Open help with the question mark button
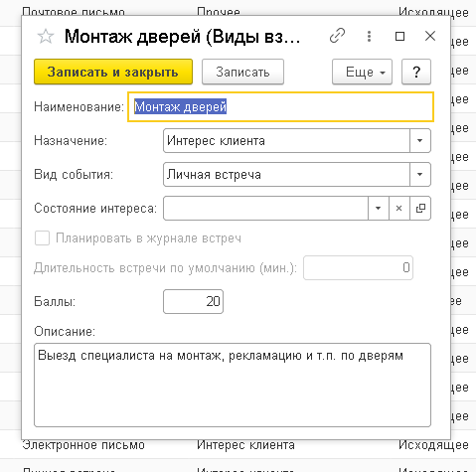Image resolution: width=476 pixels, height=472 pixels. tap(416, 72)
